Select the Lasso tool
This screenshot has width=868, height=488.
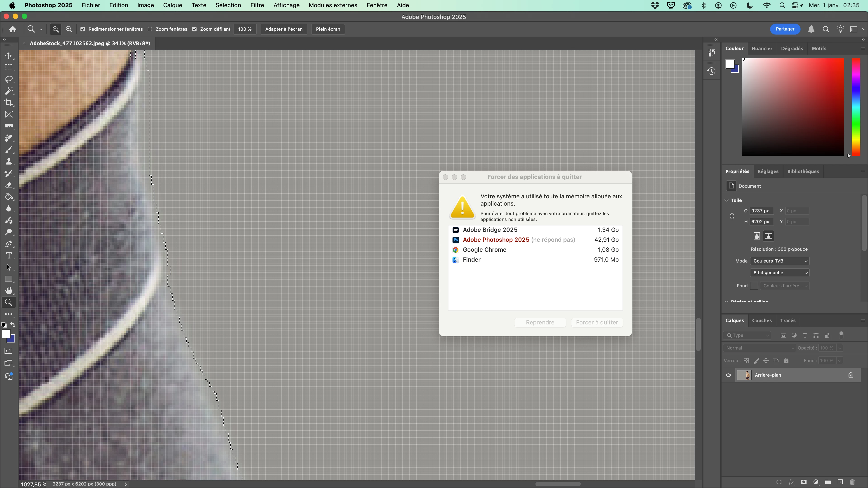(9, 79)
